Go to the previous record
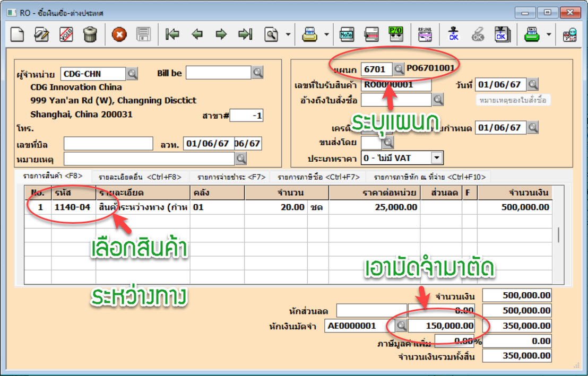588x376 pixels. coord(197,34)
